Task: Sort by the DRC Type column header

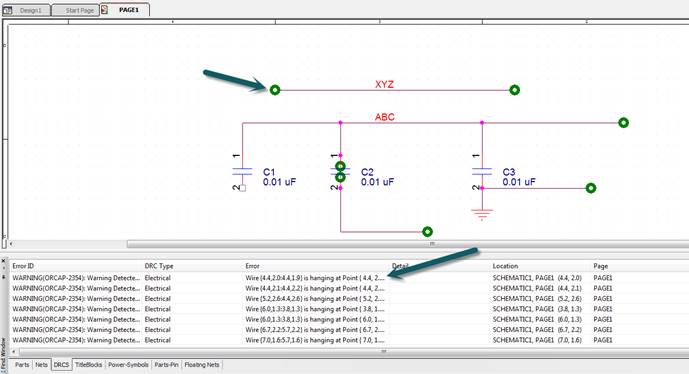Action: [x=159, y=266]
